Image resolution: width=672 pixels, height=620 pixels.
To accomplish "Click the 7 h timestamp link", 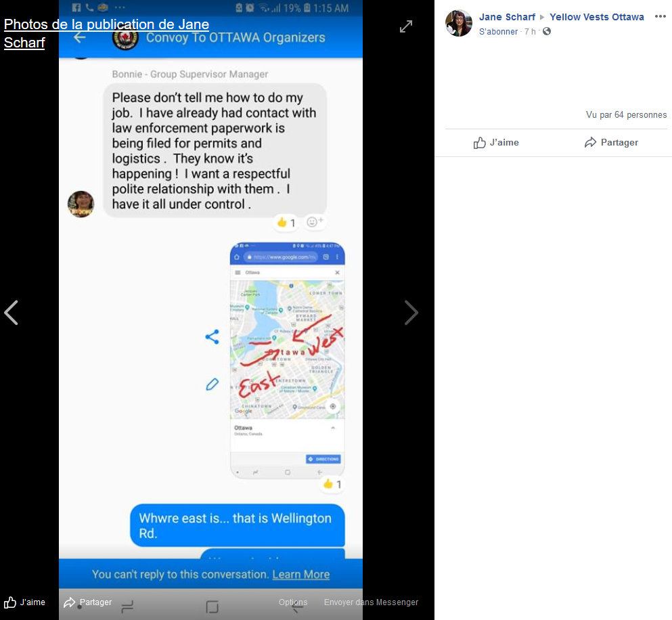I will coord(530,32).
